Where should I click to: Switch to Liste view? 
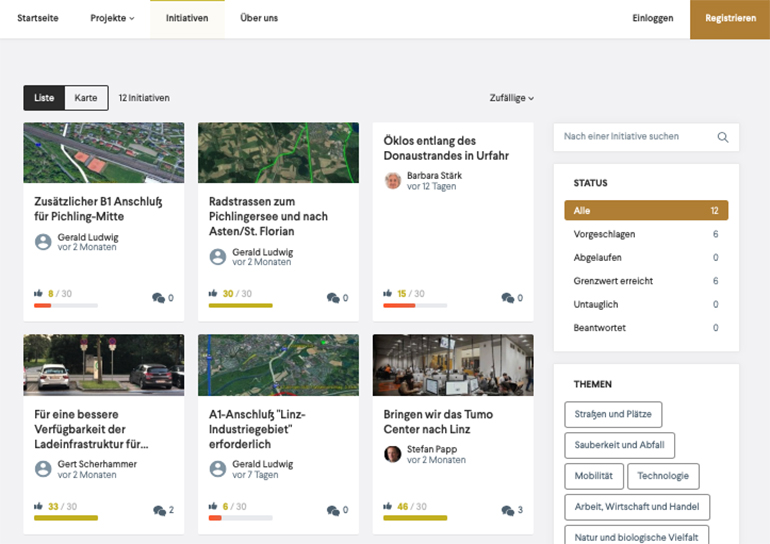pyautogui.click(x=44, y=98)
